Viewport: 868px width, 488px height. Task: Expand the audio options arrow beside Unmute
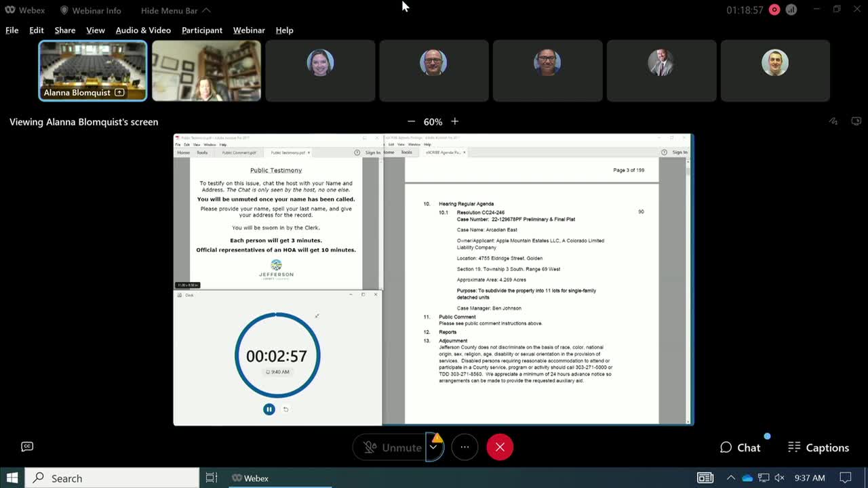[433, 447]
